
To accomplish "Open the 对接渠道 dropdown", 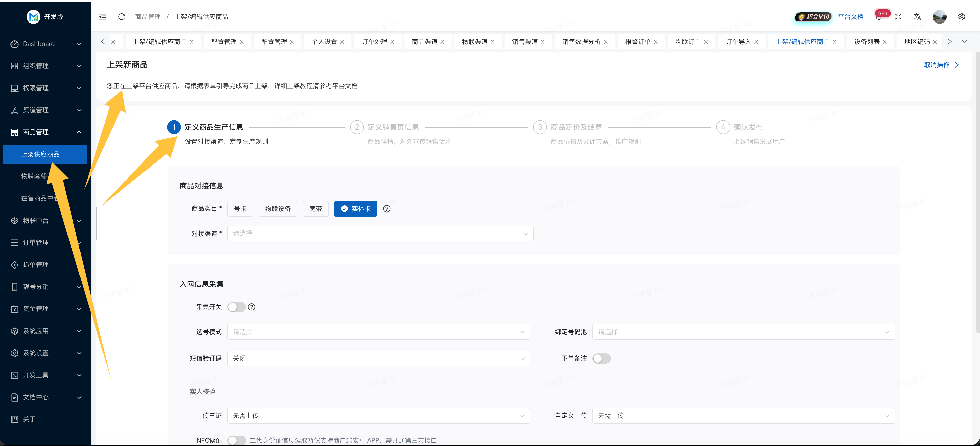I will (x=380, y=234).
